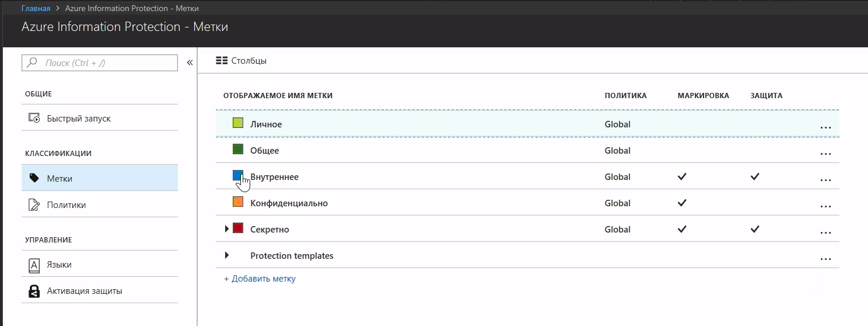The height and width of the screenshot is (326, 868).
Task: Click the Метки tag icon in sidebar
Action: click(x=34, y=178)
